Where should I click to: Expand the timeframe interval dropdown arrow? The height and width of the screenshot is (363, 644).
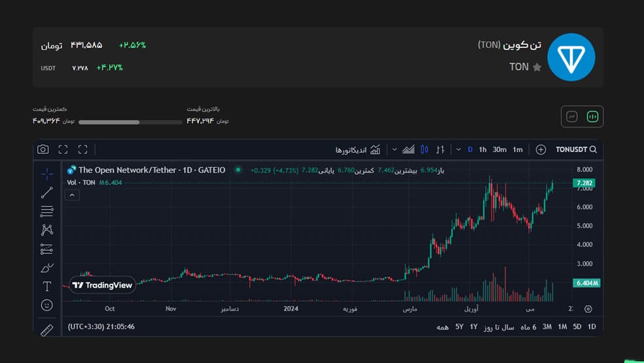458,149
